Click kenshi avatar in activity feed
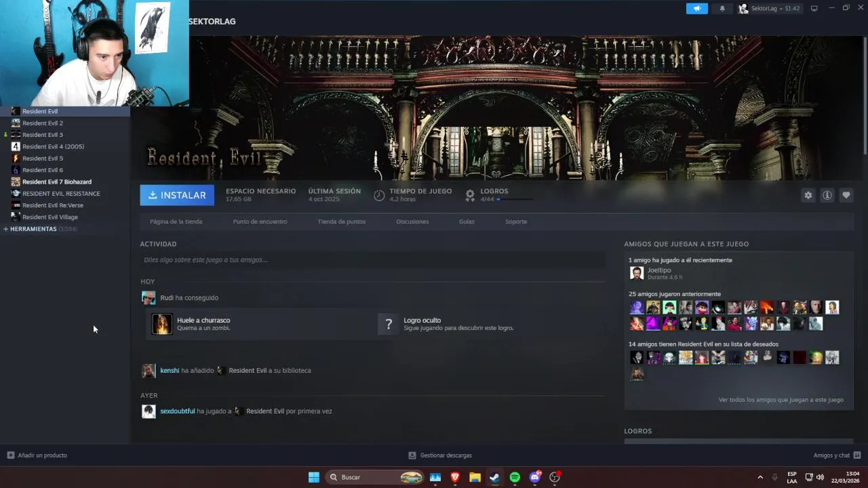The image size is (868, 488). coord(149,371)
